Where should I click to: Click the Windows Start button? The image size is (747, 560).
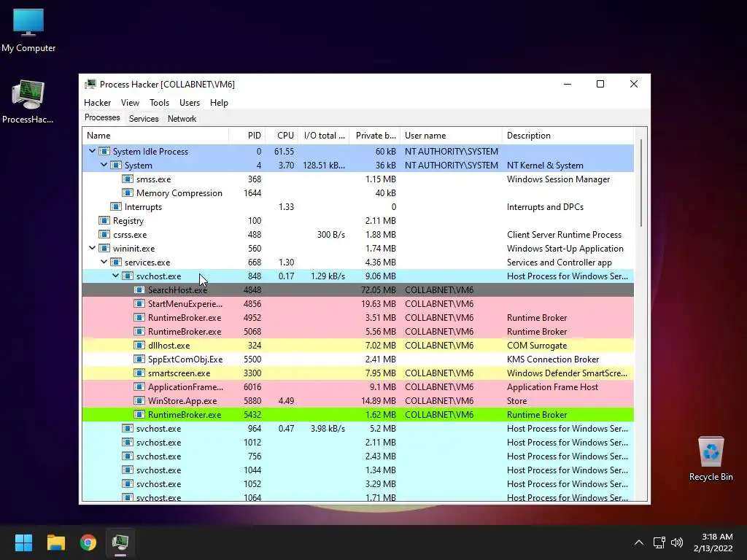[23, 542]
